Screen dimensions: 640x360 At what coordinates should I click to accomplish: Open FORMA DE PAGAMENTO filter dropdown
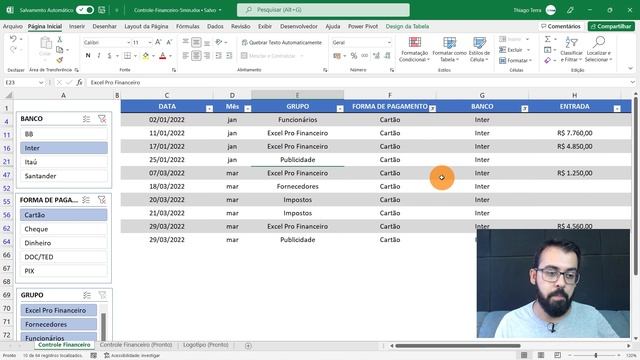(433, 109)
